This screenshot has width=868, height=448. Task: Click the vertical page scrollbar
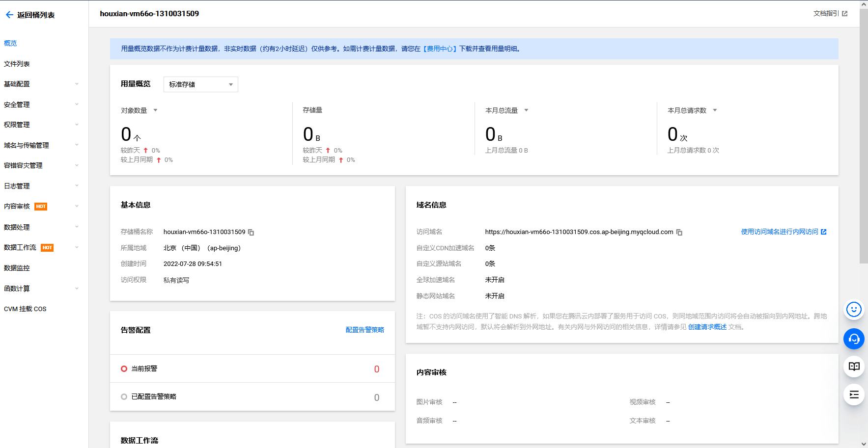click(x=864, y=135)
